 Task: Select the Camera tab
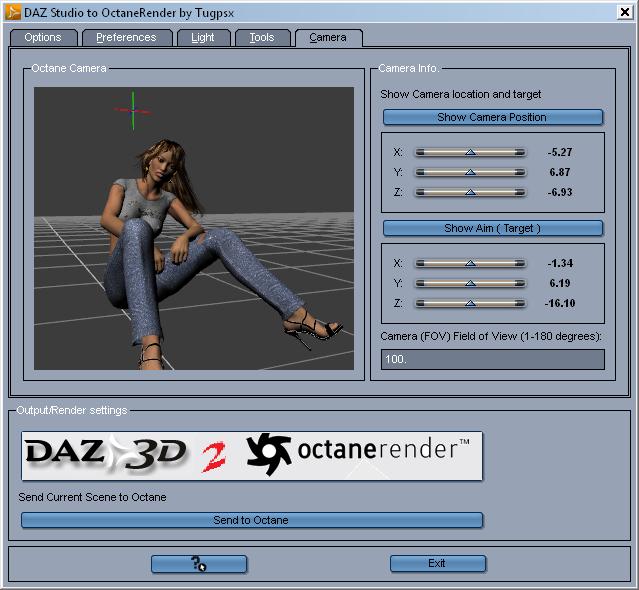(x=328, y=37)
